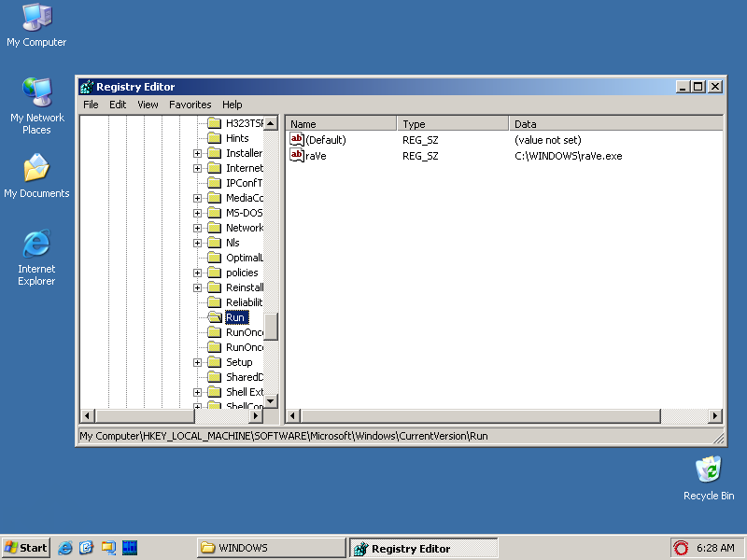Expand the policies key node
The image size is (747, 560).
[197, 273]
